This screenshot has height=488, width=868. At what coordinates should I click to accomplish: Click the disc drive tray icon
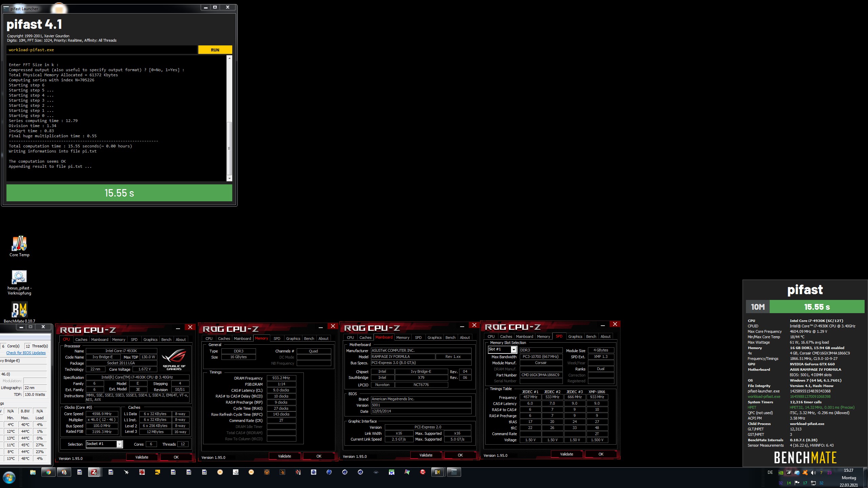coord(797,473)
